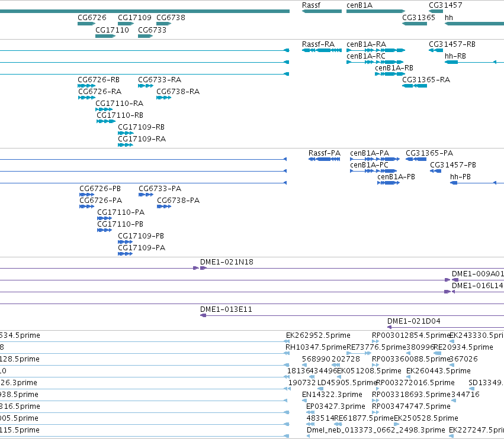Image resolution: width=504 pixels, height=439 pixels.
Task: Click the CG6733 gene glyph
Action: pyautogui.click(x=145, y=36)
